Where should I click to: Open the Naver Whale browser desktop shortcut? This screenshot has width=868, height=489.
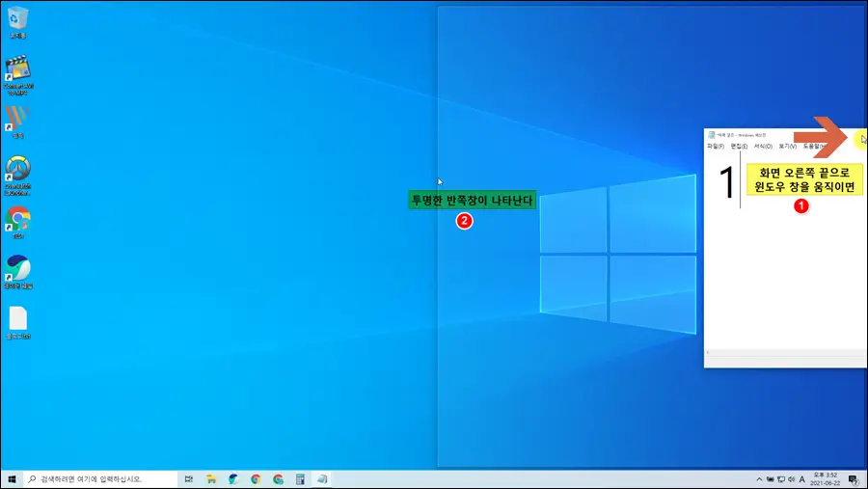click(17, 271)
